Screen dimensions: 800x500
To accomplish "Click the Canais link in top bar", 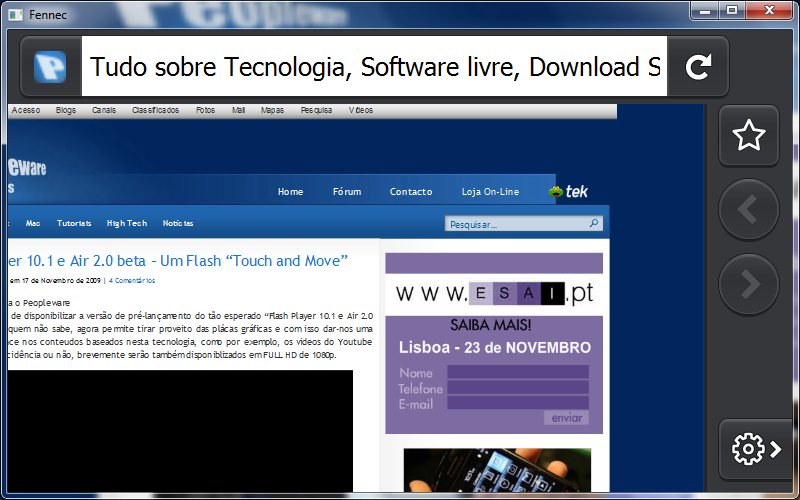I will (104, 110).
